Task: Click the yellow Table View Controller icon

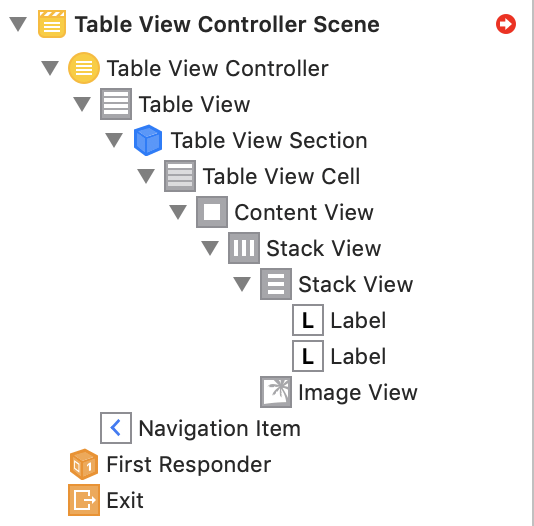Action: [84, 68]
